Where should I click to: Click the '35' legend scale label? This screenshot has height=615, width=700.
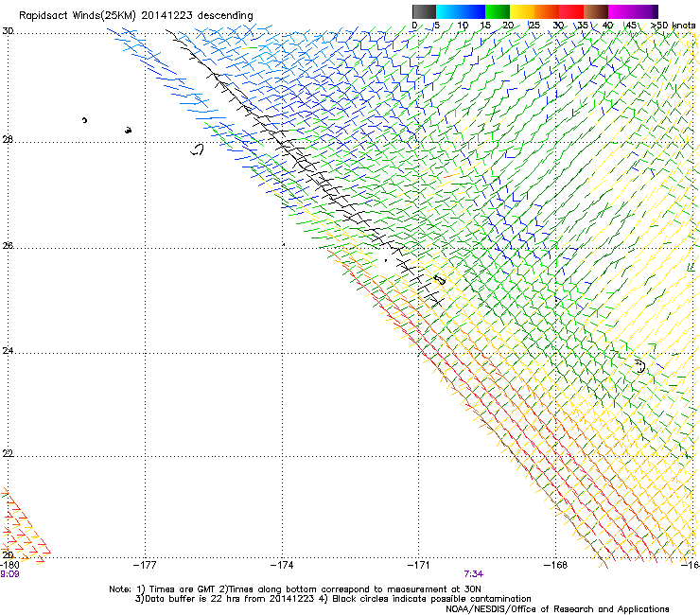(x=583, y=26)
